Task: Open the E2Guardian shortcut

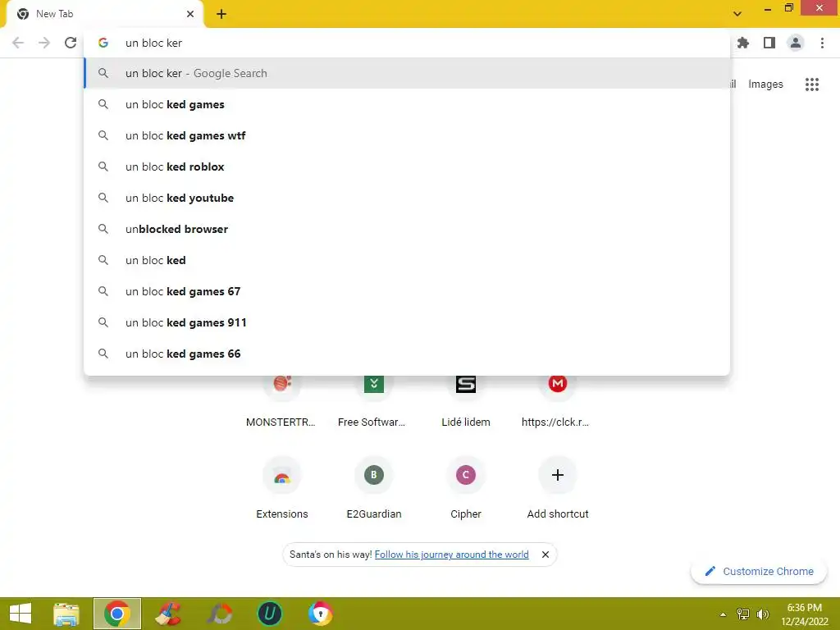Action: (373, 487)
